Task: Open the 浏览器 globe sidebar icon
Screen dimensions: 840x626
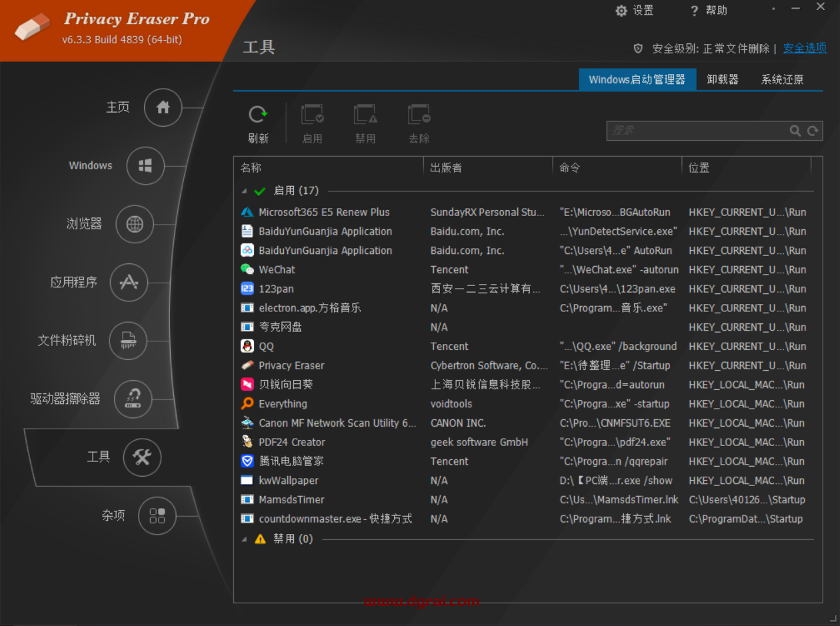Action: [135, 224]
